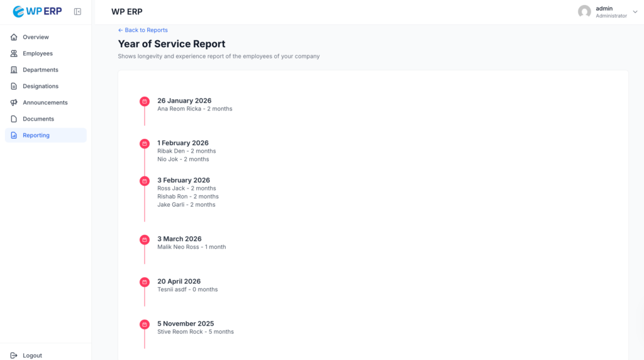Image resolution: width=644 pixels, height=360 pixels.
Task: Click the Announcements megaphone icon
Action: [14, 102]
